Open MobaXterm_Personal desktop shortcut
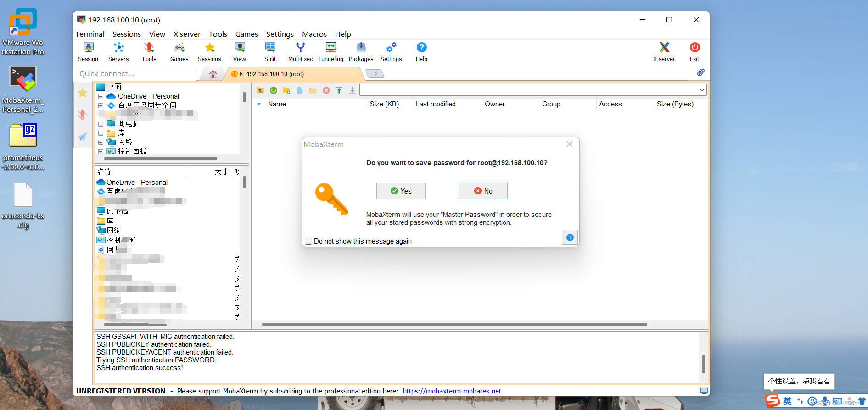This screenshot has height=410, width=868. (22, 90)
